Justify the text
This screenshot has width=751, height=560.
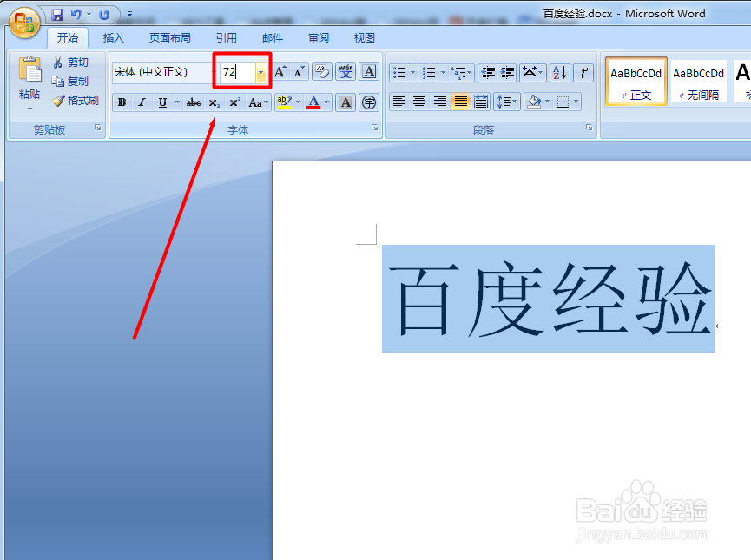click(460, 102)
